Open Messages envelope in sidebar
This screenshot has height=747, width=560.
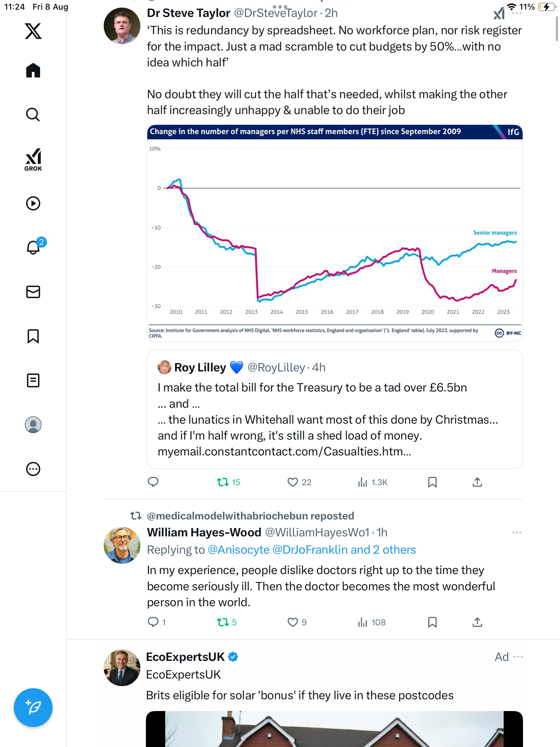(33, 292)
